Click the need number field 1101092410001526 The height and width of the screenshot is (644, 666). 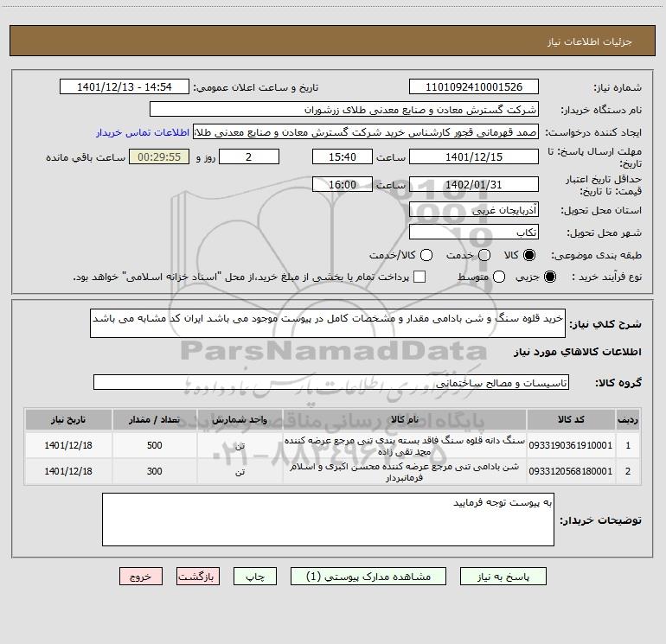click(474, 87)
